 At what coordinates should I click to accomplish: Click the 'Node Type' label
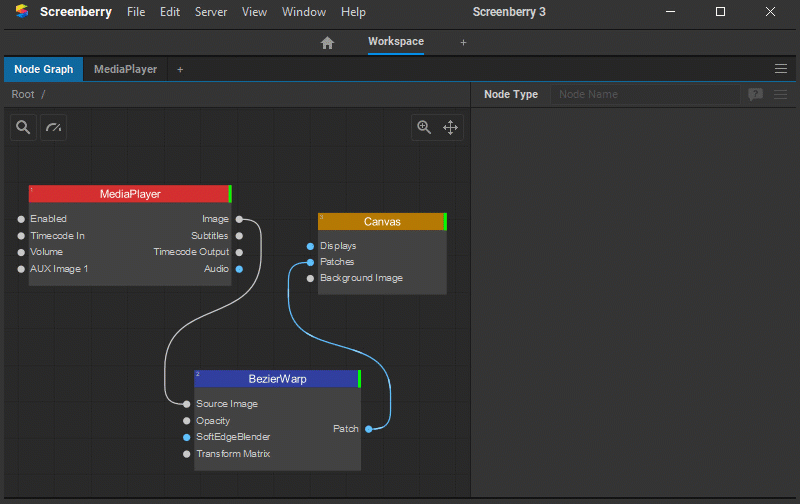[511, 94]
